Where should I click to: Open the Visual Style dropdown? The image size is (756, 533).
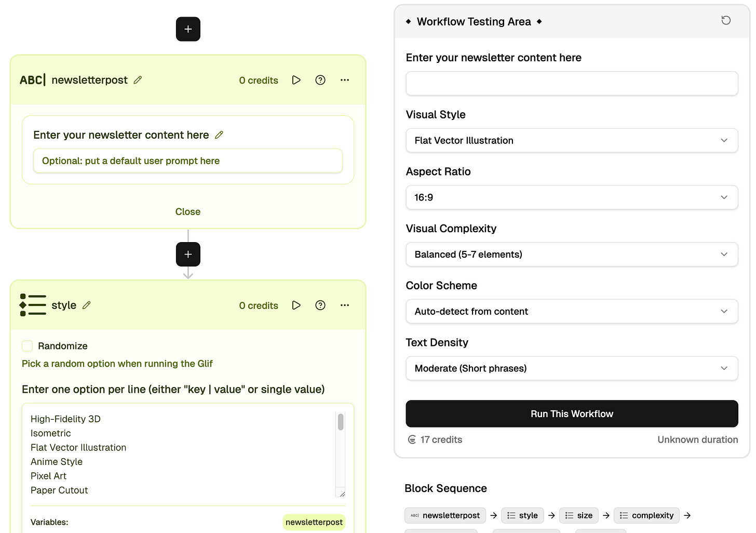[571, 140]
